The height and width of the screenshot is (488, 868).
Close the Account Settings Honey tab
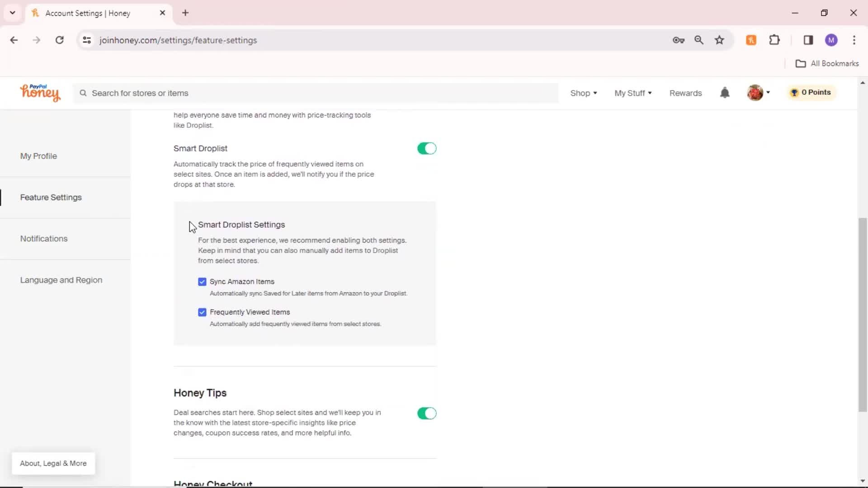coord(162,13)
